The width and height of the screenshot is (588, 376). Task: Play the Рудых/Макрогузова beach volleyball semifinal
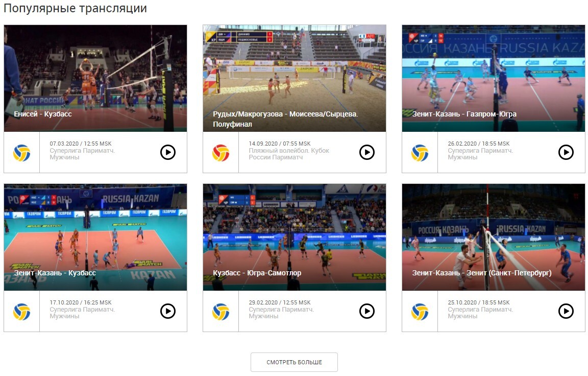click(x=367, y=152)
